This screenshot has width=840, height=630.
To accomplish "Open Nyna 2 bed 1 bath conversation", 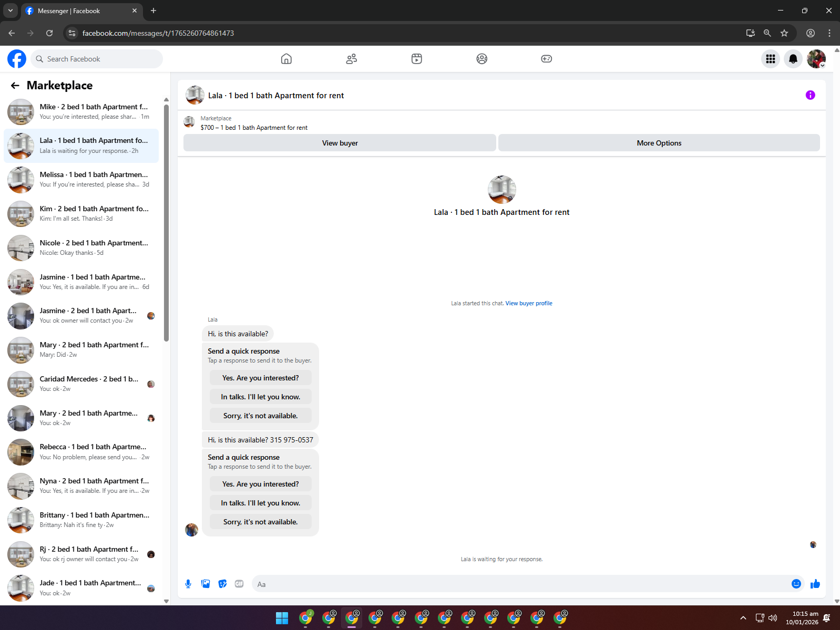I will point(81,486).
